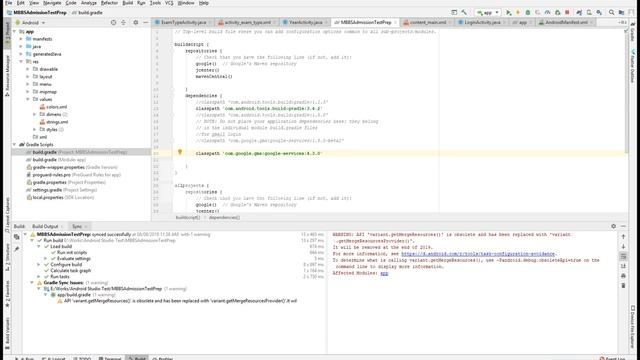Toggle the Project tool window side tab
This screenshot has height=360, width=640.
tap(7, 32)
